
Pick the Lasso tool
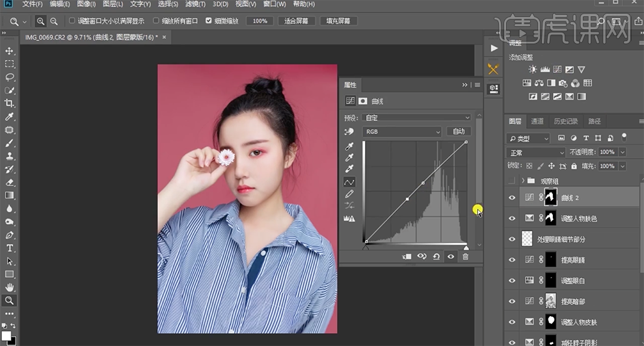[x=10, y=77]
